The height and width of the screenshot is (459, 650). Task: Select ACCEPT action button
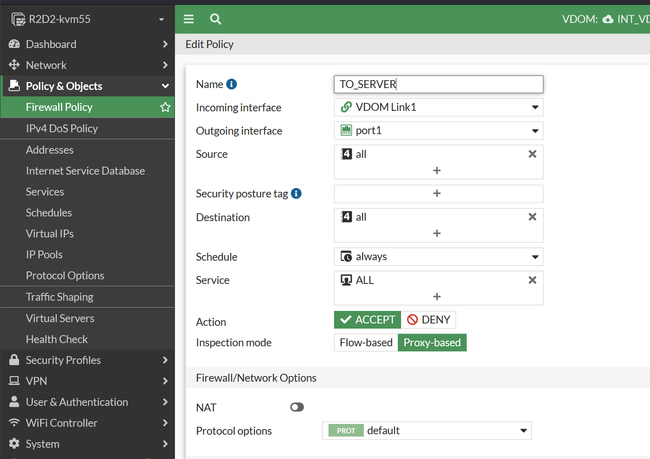[x=367, y=320]
